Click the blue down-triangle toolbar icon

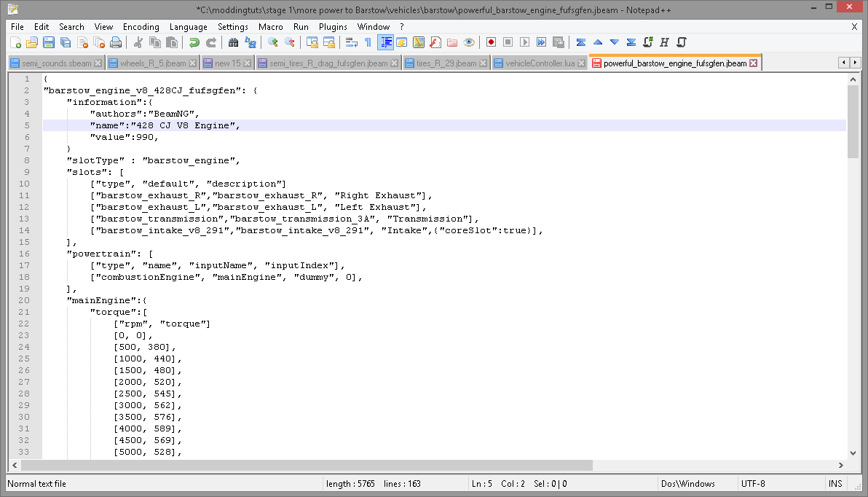coord(615,43)
